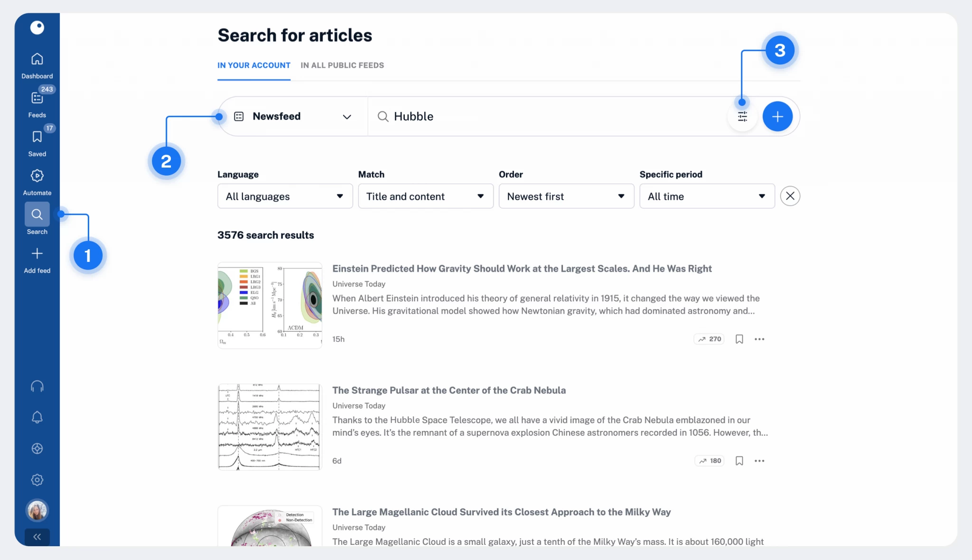Viewport: 972px width, 560px height.
Task: Open the headphones audio icon
Action: pyautogui.click(x=37, y=386)
